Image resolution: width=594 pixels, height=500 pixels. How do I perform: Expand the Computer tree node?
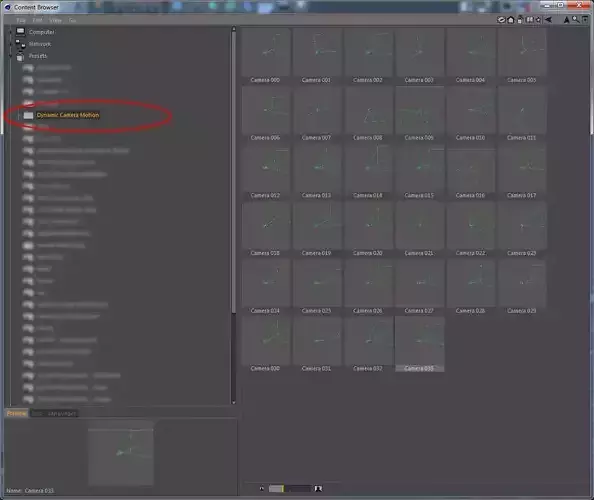coord(11,32)
